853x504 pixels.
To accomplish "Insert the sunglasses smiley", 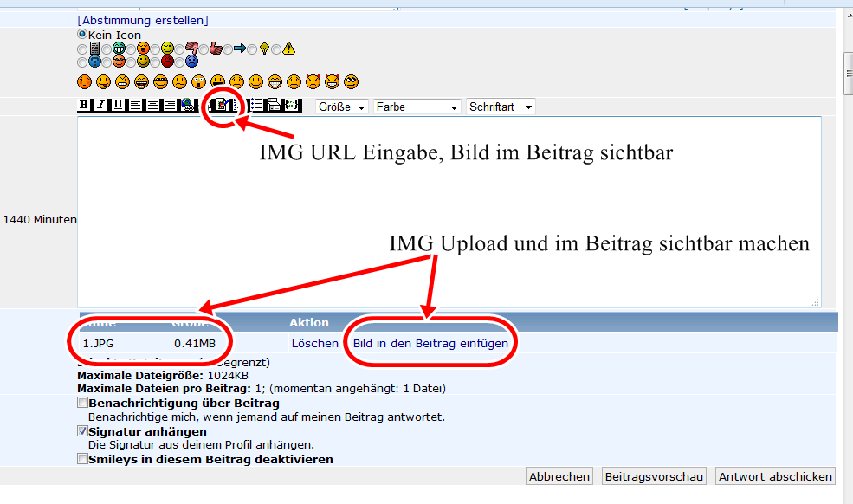I will (x=160, y=82).
